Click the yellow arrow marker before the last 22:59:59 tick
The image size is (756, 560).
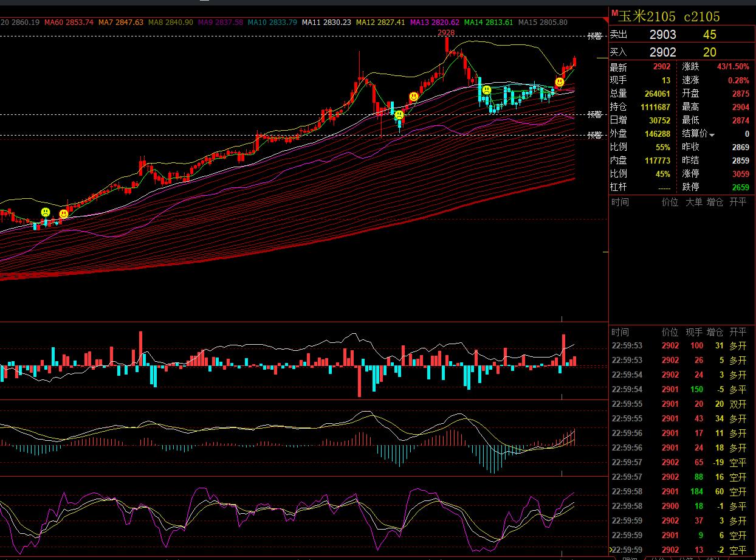pyautogui.click(x=611, y=550)
